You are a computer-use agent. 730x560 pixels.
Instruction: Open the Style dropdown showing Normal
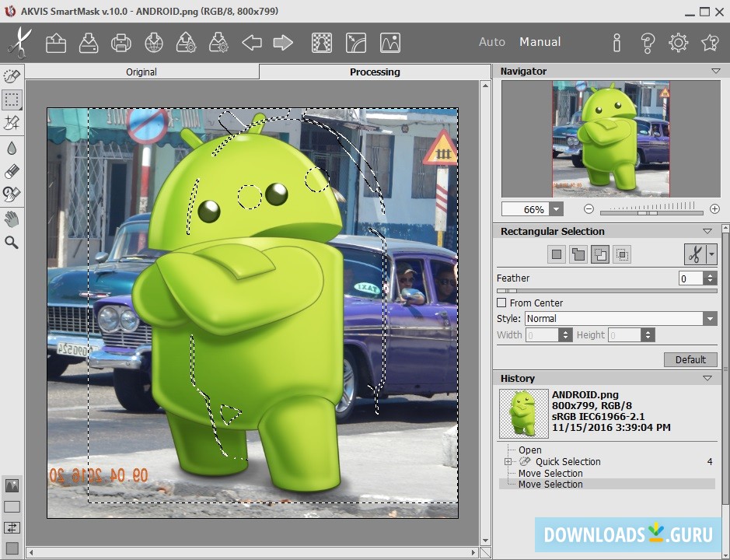(x=620, y=318)
